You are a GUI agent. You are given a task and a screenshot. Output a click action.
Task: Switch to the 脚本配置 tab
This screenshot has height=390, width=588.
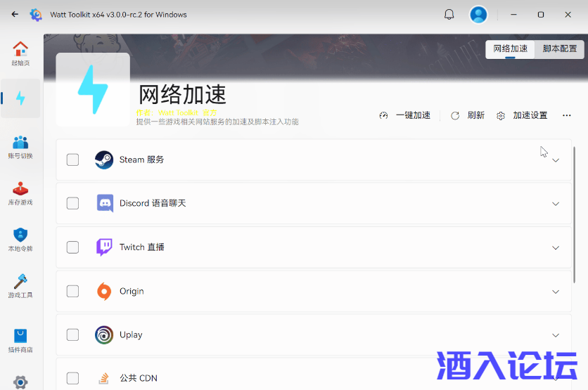tap(560, 48)
